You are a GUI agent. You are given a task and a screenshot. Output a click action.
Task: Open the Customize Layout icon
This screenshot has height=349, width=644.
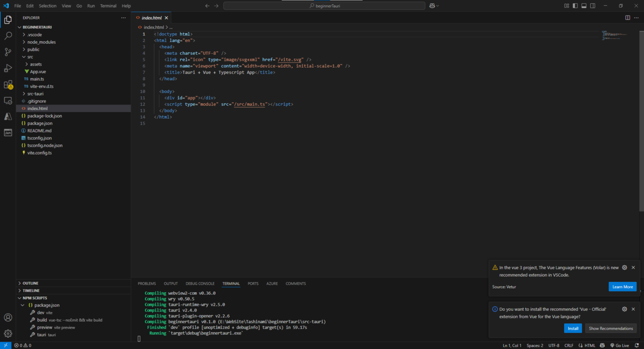567,6
